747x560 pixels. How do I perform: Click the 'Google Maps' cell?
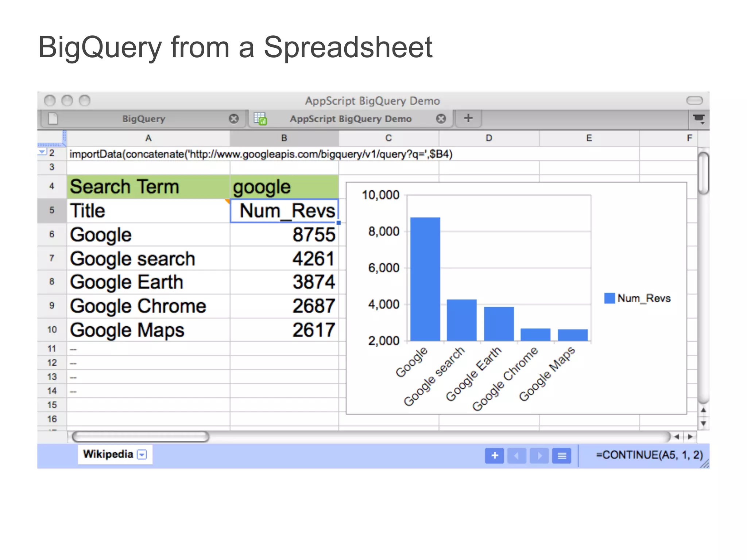(x=148, y=330)
